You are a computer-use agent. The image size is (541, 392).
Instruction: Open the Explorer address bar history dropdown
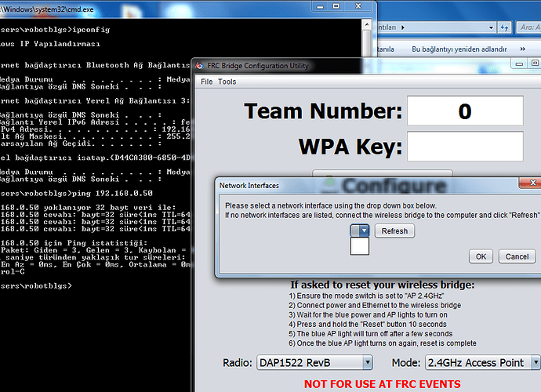(x=491, y=27)
